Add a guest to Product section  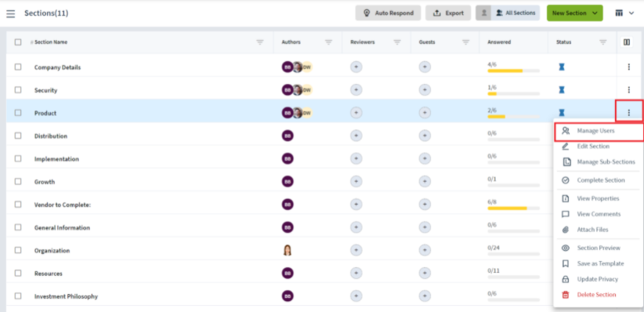[x=425, y=113]
